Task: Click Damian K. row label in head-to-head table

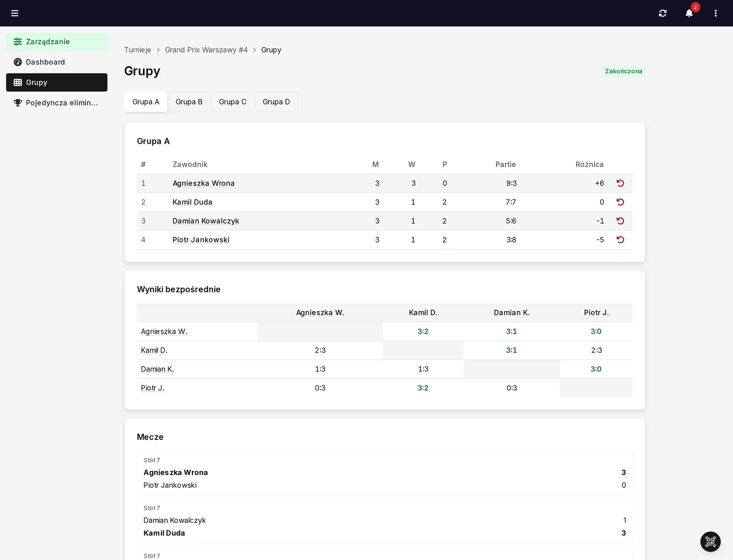Action: pos(157,369)
